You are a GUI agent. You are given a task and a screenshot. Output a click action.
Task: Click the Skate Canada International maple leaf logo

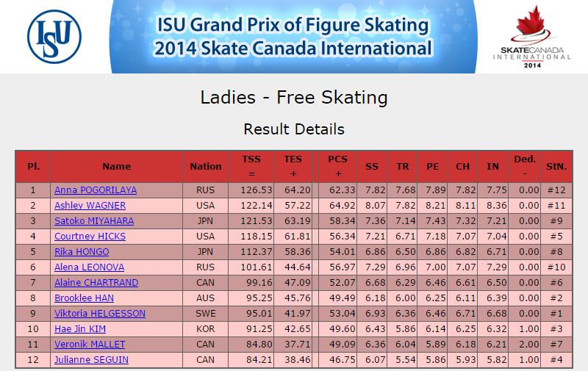pyautogui.click(x=532, y=36)
